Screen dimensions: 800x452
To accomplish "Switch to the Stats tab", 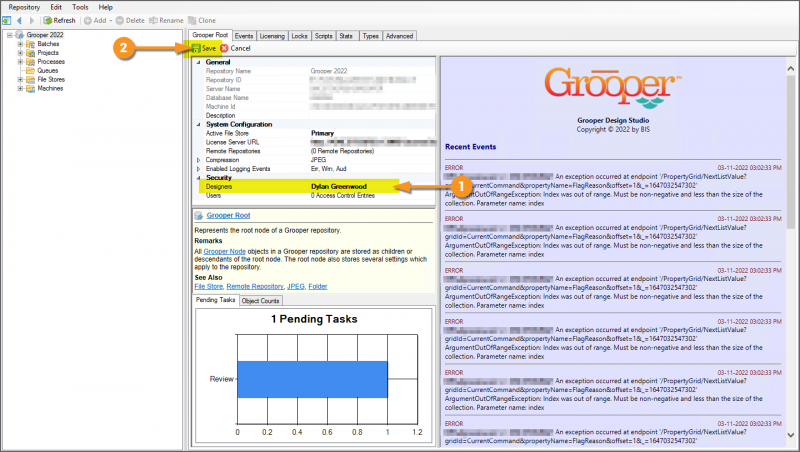I will click(x=346, y=36).
